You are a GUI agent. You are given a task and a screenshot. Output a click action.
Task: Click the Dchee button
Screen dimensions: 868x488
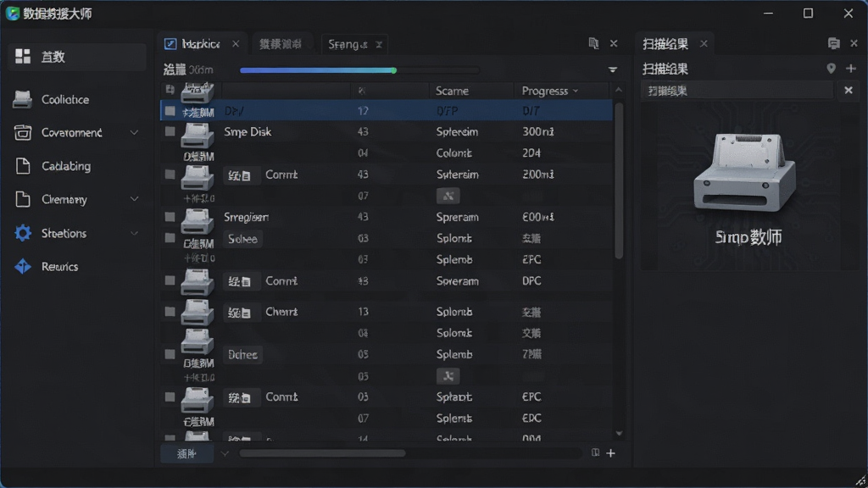tap(242, 355)
